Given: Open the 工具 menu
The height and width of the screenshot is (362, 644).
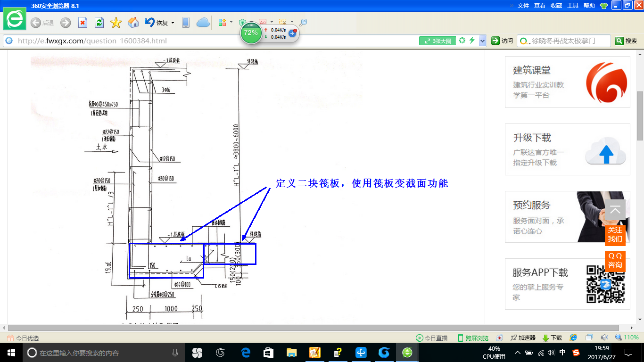Looking at the screenshot, I should pos(573,6).
